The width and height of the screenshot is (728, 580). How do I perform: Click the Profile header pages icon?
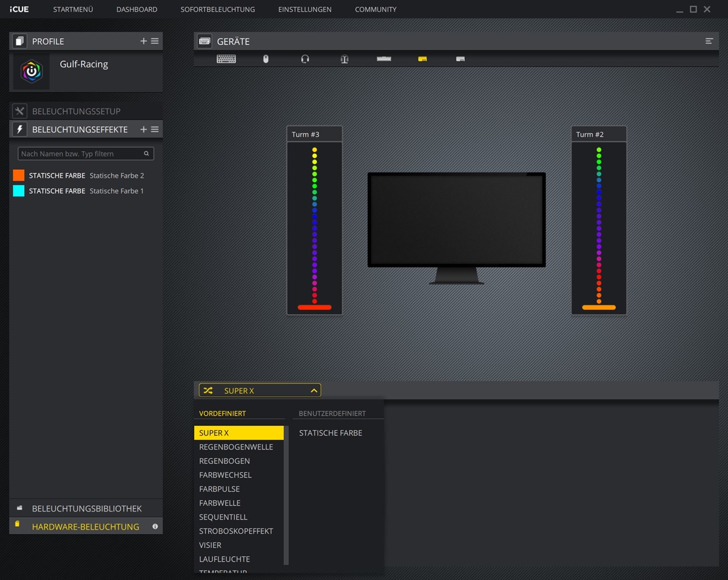(19, 41)
